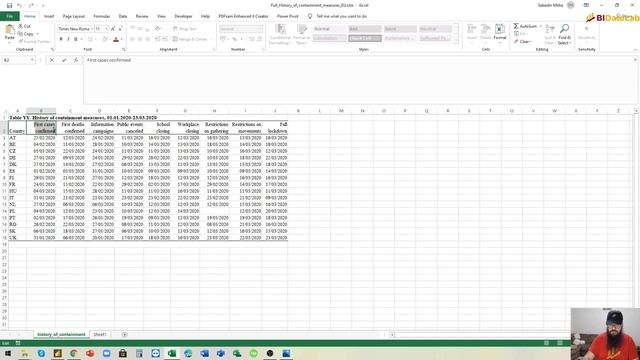This screenshot has width=640, height=360.
Task: Add a new sheet with plus icon
Action: point(124,334)
